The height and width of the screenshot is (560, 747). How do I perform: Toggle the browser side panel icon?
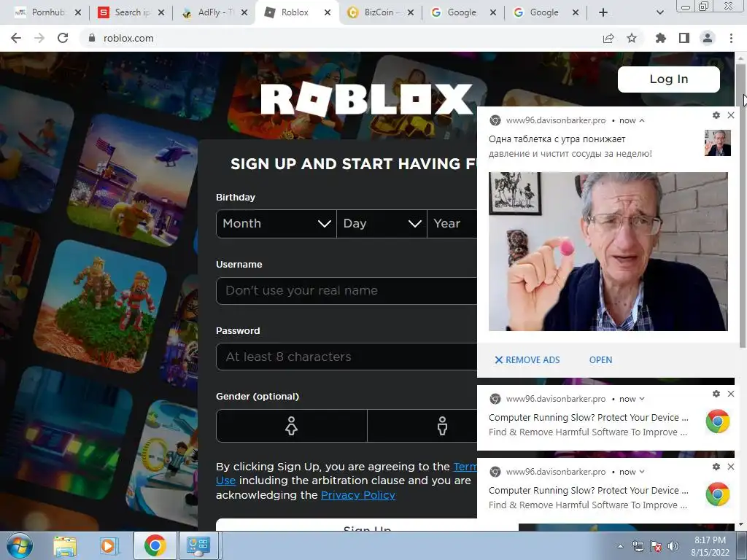(x=684, y=38)
